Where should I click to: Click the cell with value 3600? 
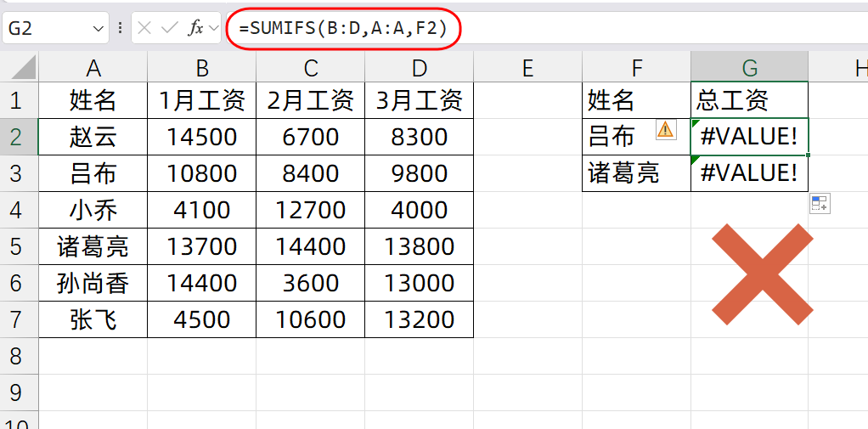311,283
